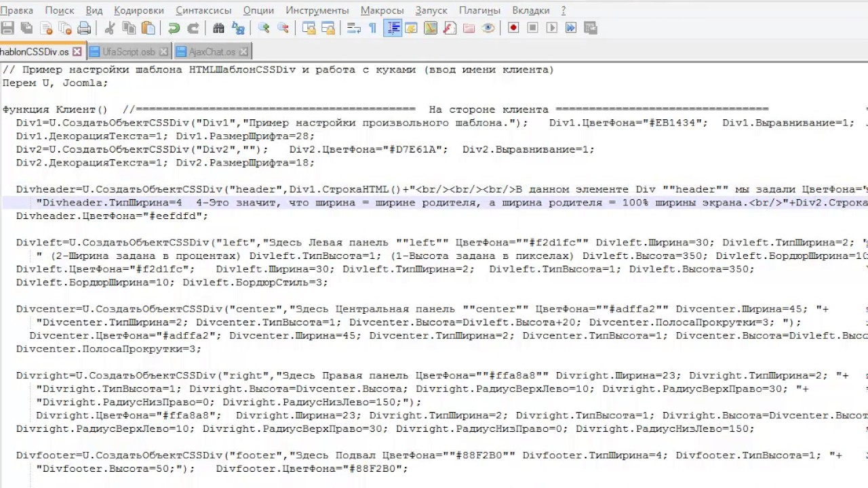
Task: Open the Replace dialog icon
Action: pos(238,28)
